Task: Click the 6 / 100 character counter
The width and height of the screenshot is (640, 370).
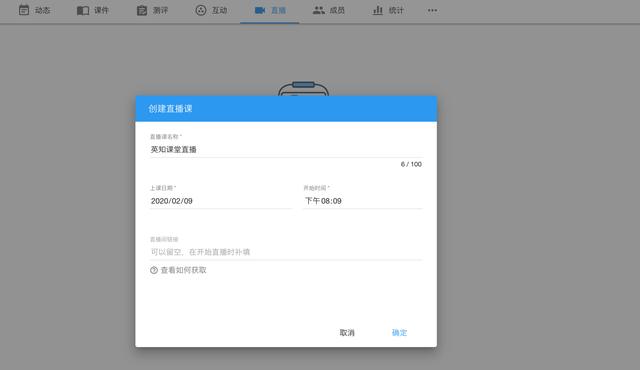Action: point(411,164)
